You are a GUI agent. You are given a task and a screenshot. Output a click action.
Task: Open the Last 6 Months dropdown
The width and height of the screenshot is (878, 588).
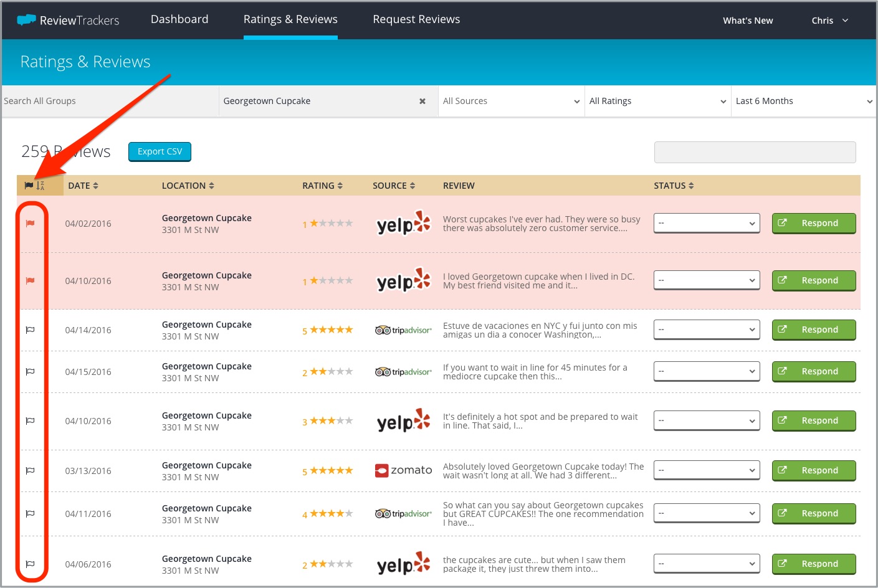tap(804, 101)
